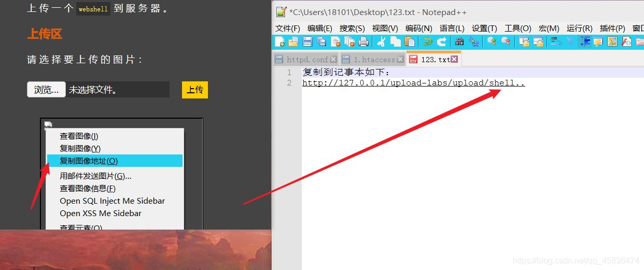Click the Redo arrow icon
Screen dimensions: 644x270
(442, 42)
